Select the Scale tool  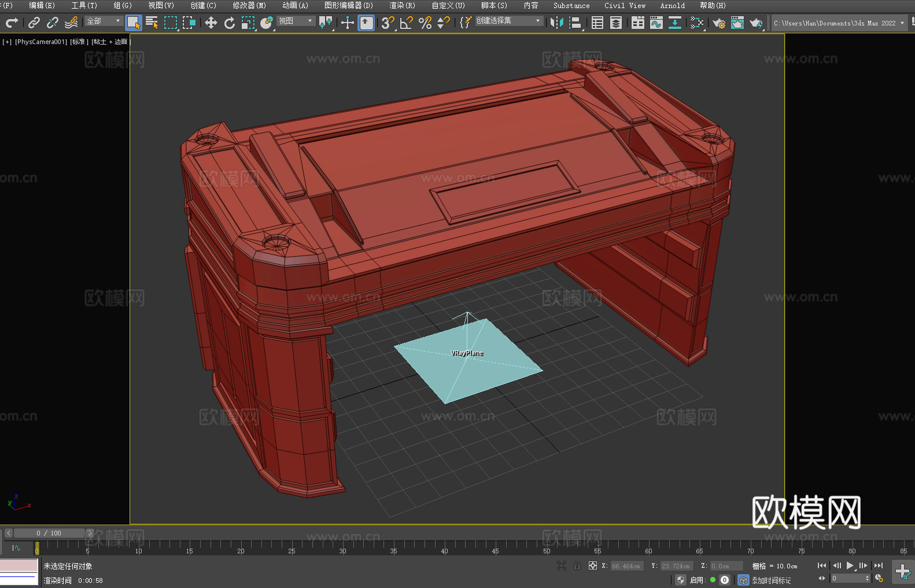pos(248,23)
